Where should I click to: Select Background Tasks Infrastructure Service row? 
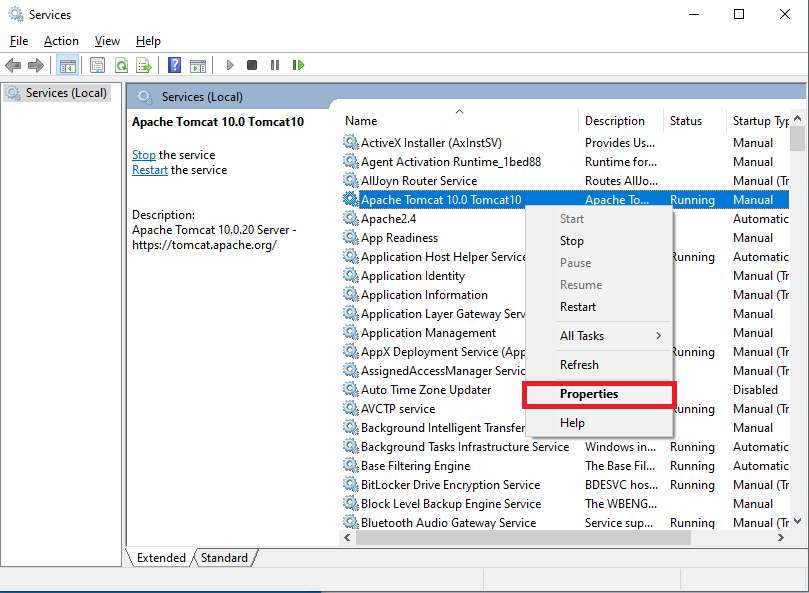(x=565, y=446)
